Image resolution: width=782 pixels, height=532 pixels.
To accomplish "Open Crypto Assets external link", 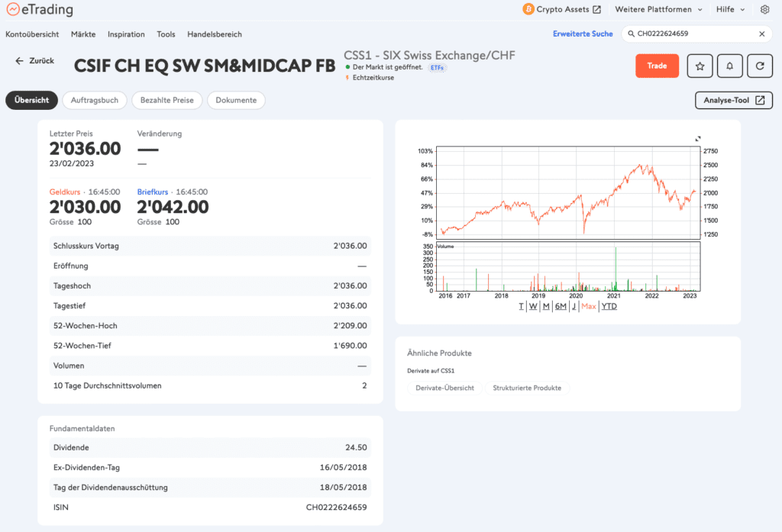I will [569, 9].
